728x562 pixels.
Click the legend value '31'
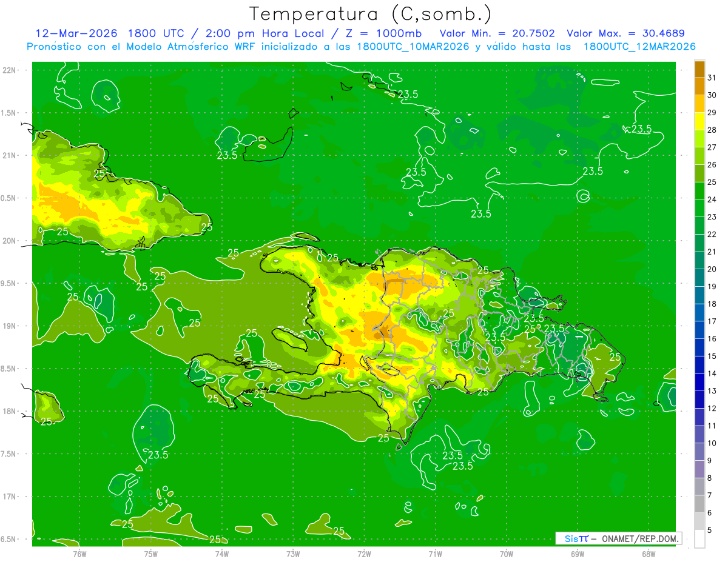point(712,78)
